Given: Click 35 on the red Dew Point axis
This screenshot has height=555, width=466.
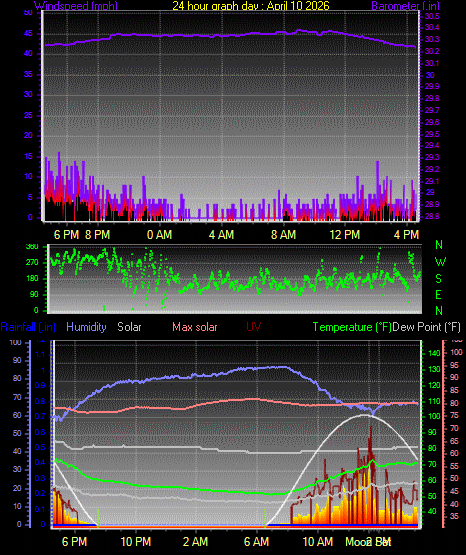Looking at the screenshot, I should [454, 516].
